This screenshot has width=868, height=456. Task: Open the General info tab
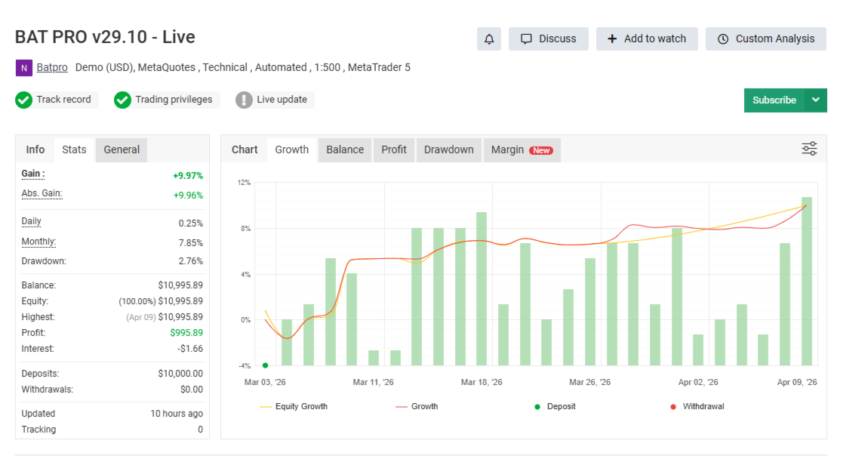[122, 149]
